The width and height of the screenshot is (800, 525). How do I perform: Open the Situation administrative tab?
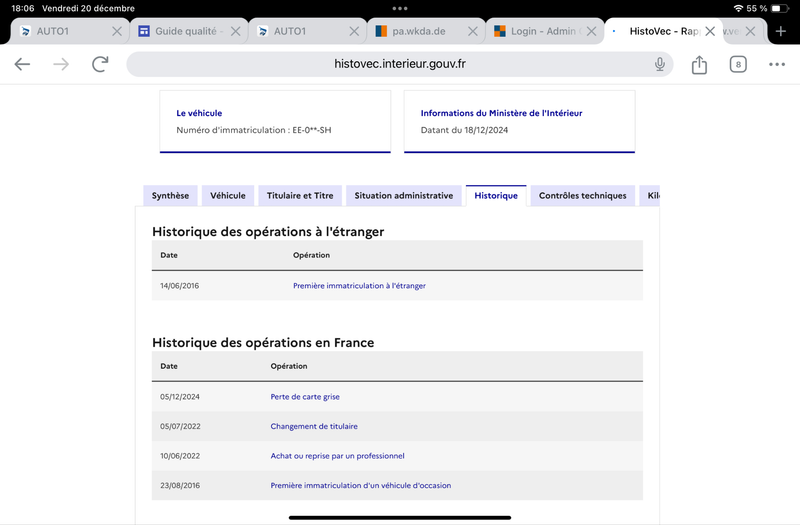(404, 196)
